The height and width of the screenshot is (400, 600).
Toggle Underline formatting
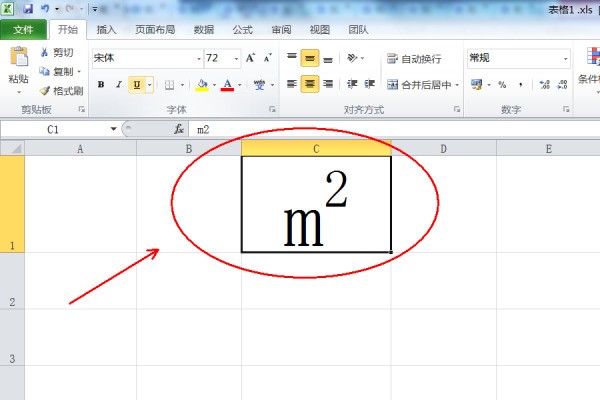137,85
